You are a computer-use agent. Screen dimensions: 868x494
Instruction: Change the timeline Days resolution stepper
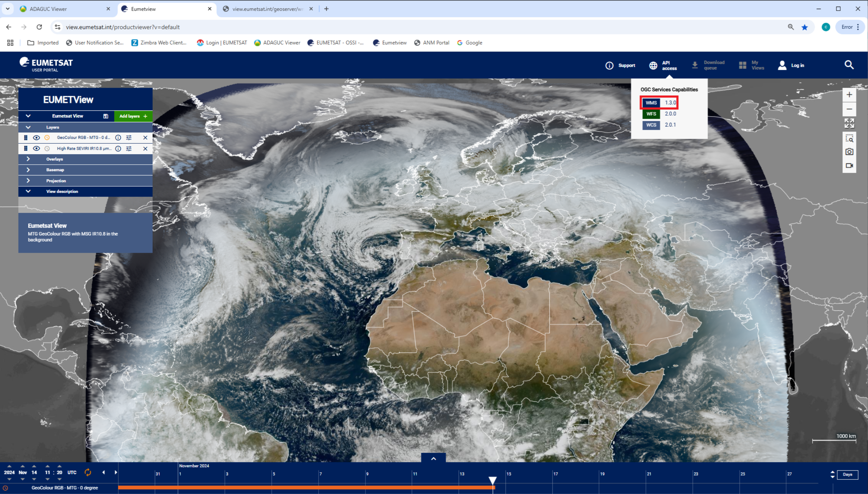[x=832, y=474]
